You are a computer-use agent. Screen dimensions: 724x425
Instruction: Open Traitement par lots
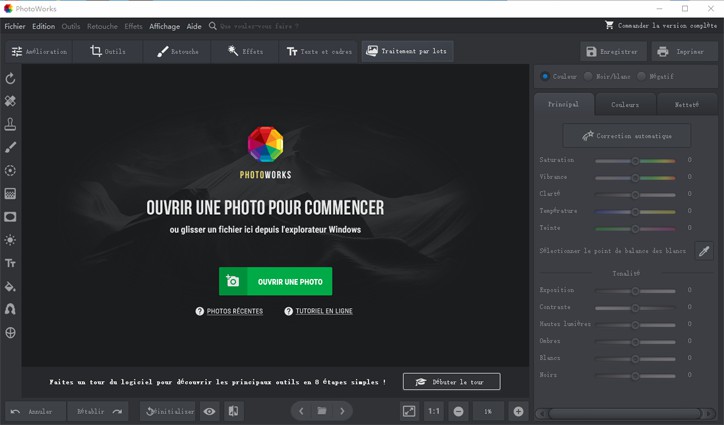407,51
